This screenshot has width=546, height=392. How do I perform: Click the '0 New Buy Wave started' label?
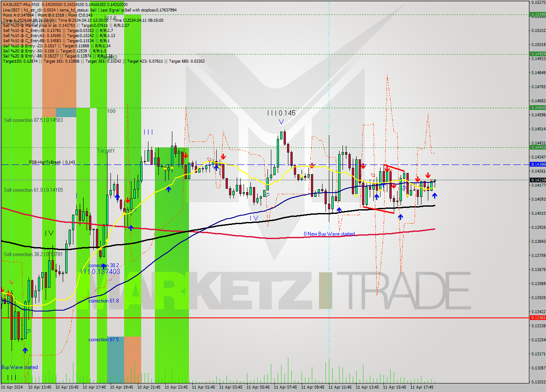pyautogui.click(x=329, y=234)
